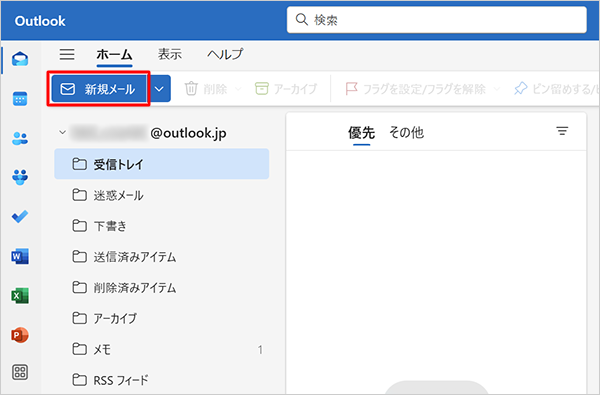This screenshot has width=600, height=395.
Task: Click the 下書き folder icon
Action: [x=79, y=226]
